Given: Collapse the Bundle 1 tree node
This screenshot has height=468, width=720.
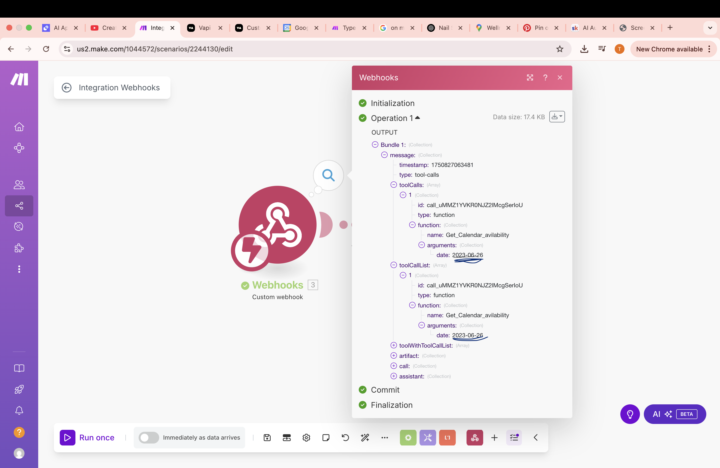Looking at the screenshot, I should click(375, 145).
